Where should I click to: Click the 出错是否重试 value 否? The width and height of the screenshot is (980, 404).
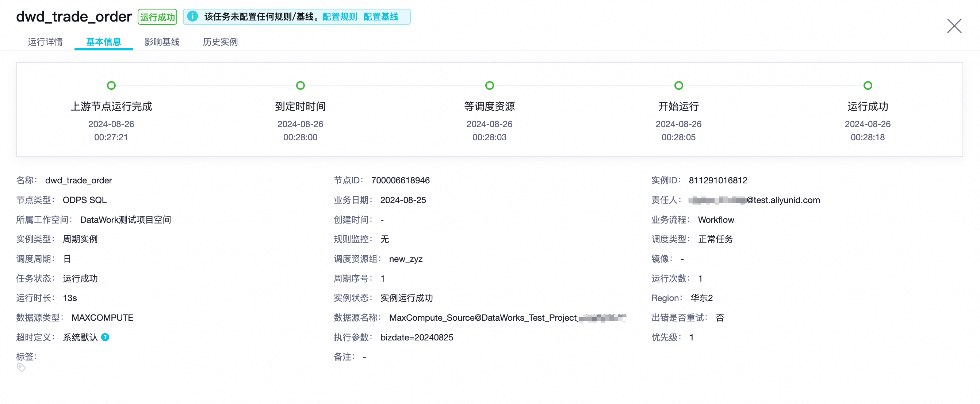[720, 317]
